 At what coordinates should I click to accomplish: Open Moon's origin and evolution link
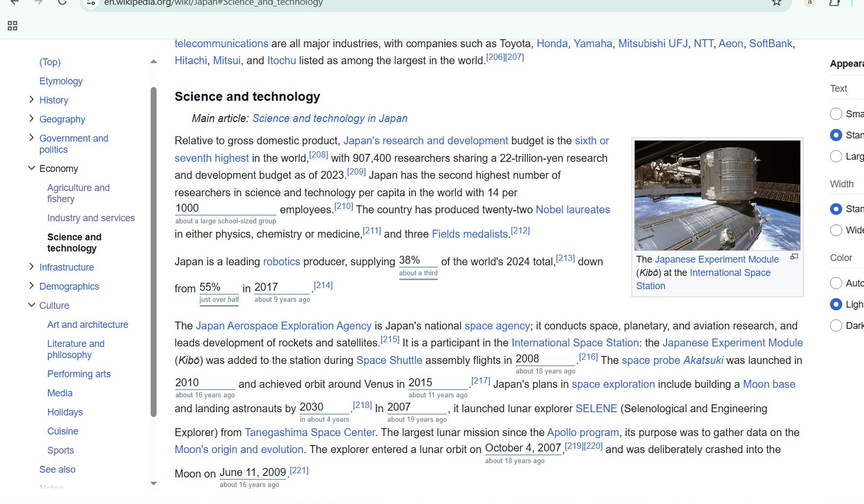click(239, 449)
